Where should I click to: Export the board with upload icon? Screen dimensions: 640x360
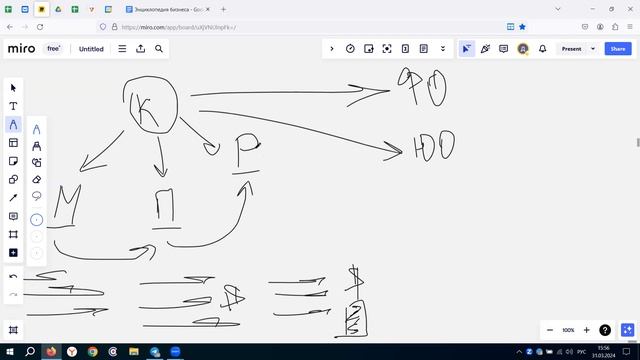point(140,49)
